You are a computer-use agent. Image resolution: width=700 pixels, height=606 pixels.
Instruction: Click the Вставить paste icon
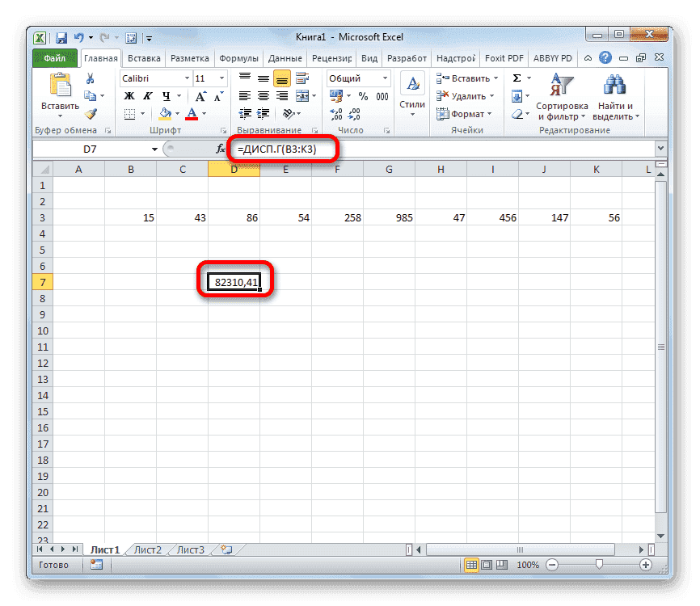coord(59,85)
